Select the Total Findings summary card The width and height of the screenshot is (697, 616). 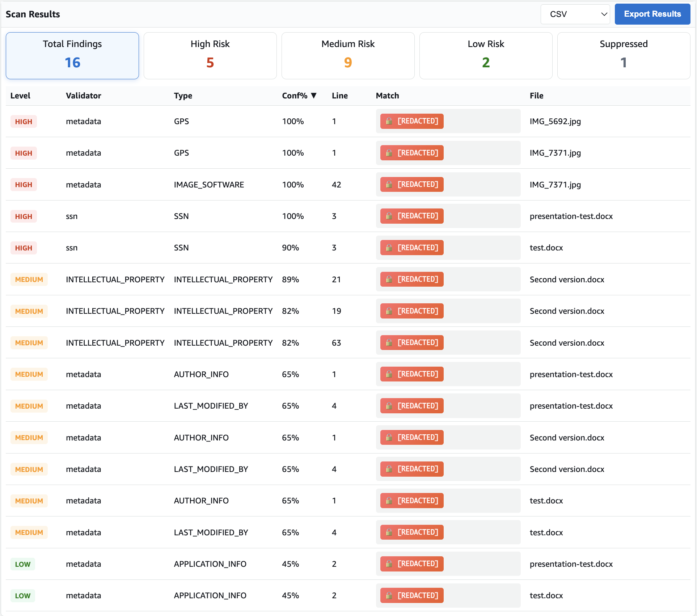pos(72,56)
